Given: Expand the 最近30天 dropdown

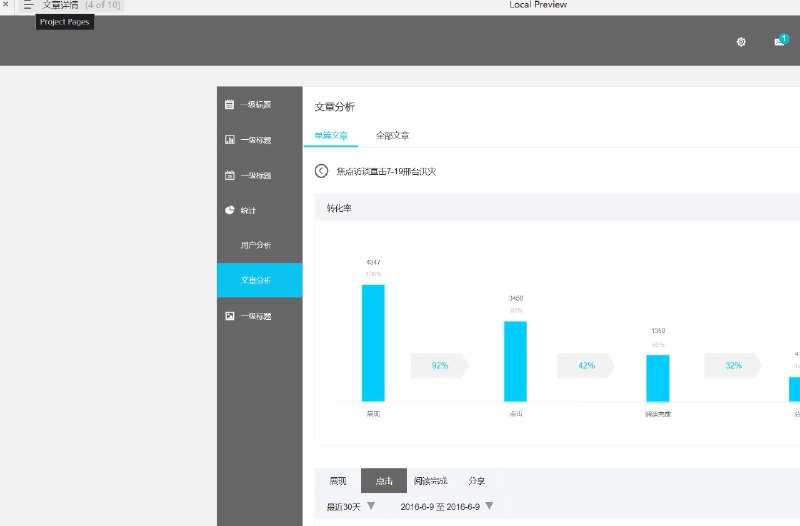Looking at the screenshot, I should (x=351, y=507).
